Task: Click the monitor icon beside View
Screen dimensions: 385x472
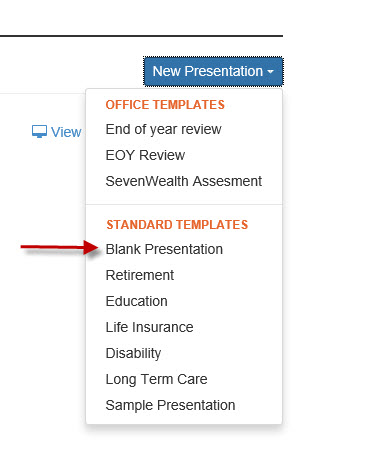Action: [39, 132]
